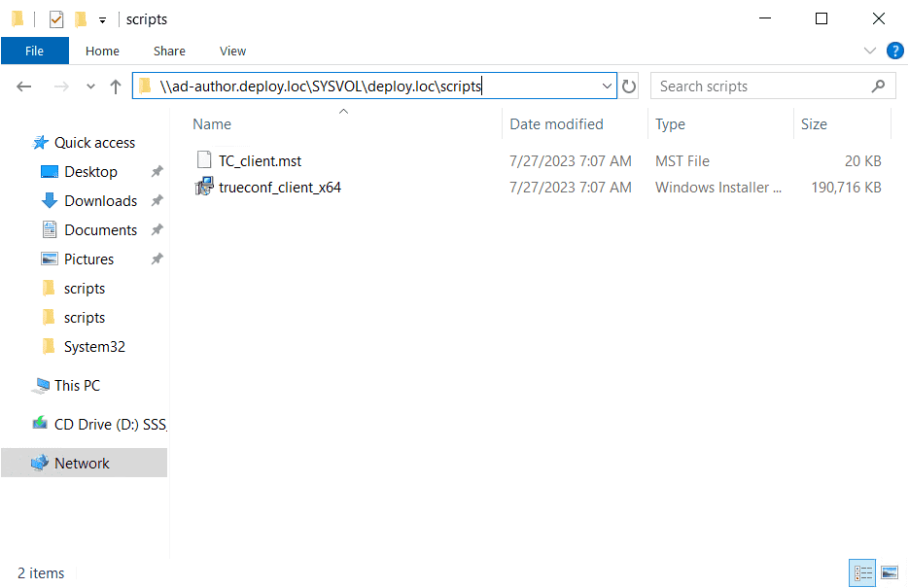Image resolution: width=909 pixels, height=588 pixels.
Task: Click the Quick access star icon
Action: click(40, 142)
